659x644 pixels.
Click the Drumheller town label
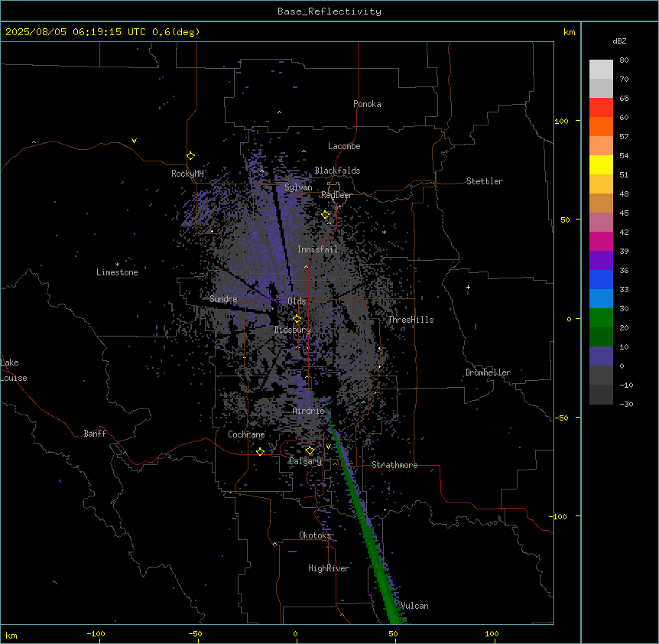[488, 372]
